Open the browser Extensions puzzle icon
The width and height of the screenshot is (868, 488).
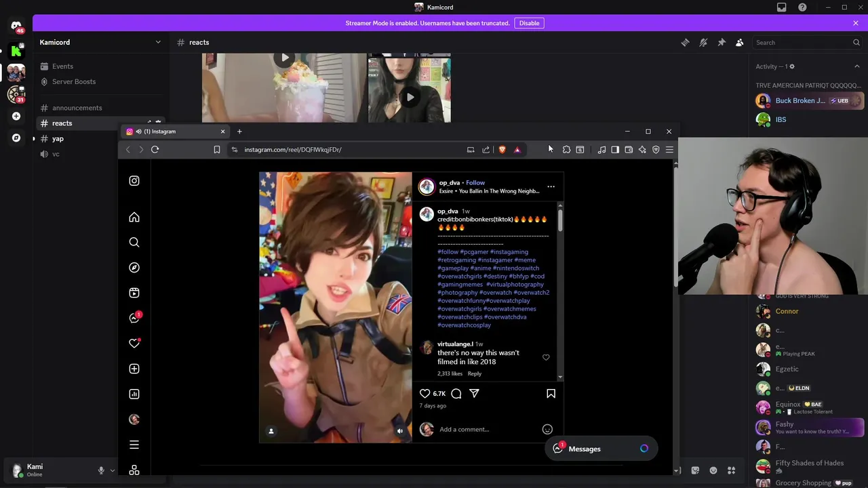(x=566, y=150)
